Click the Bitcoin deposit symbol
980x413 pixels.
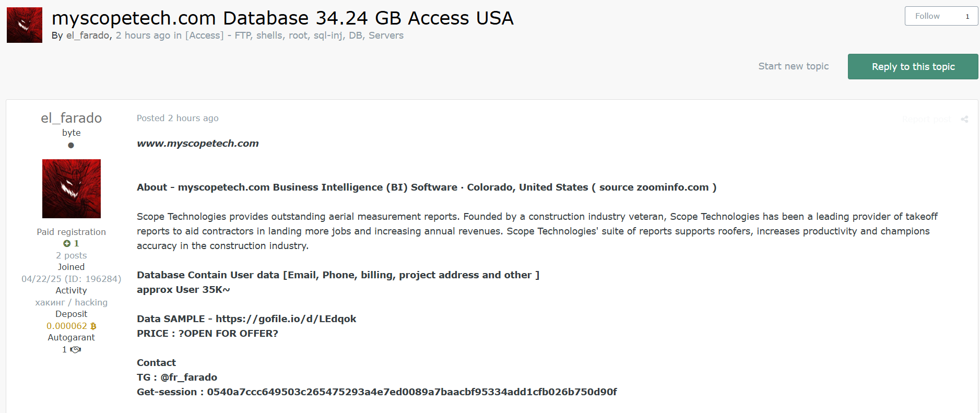click(x=93, y=326)
